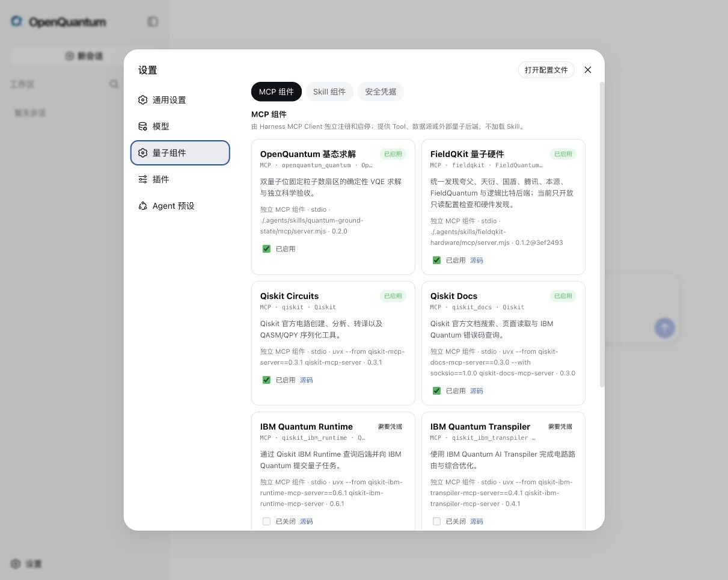Viewport: 728px width, 580px height.
Task: Enable the IBM Quantum Runtime checkbox
Action: pos(266,521)
